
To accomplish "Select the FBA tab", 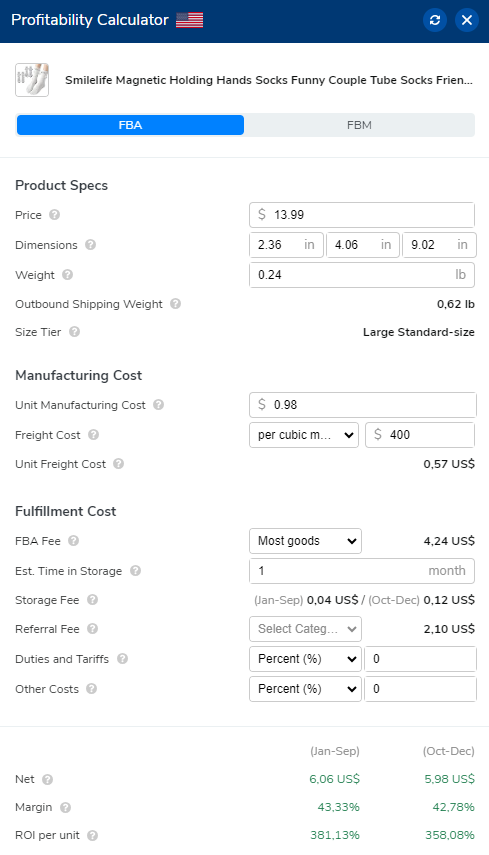I will click(130, 125).
